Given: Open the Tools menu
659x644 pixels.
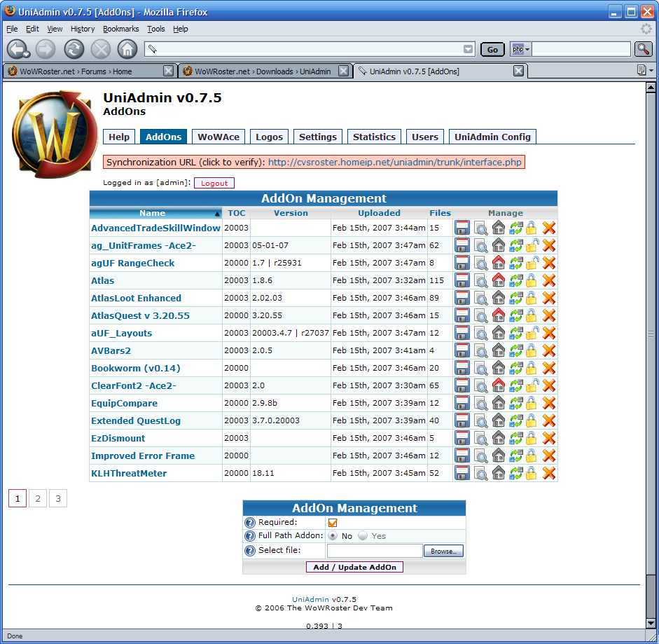Looking at the screenshot, I should click(x=155, y=29).
